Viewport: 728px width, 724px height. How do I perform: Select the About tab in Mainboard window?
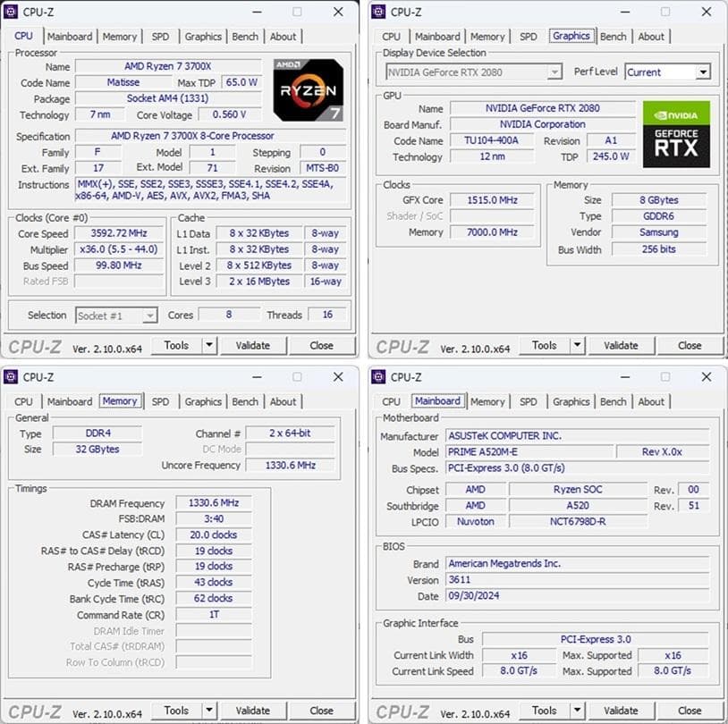pyautogui.click(x=652, y=402)
